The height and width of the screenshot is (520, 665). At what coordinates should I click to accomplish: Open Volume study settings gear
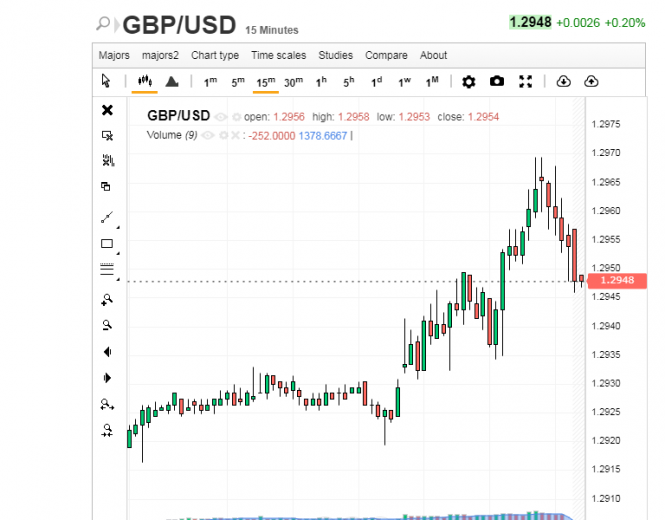click(224, 135)
